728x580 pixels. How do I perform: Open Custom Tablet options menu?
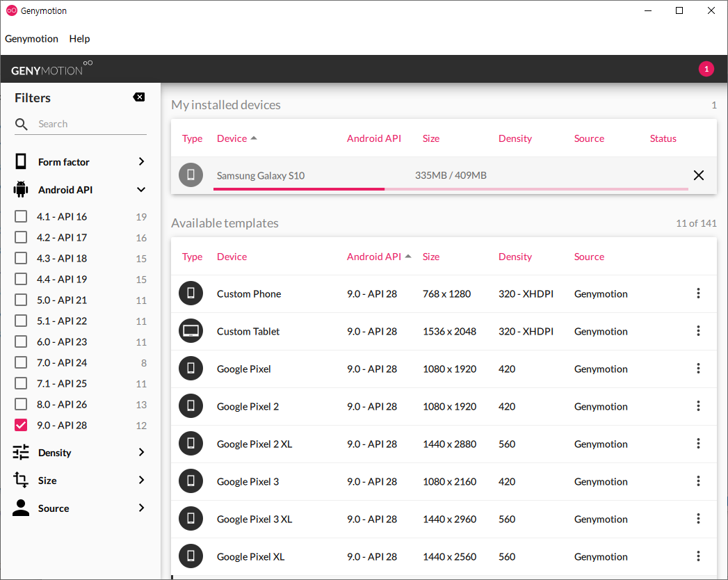click(698, 330)
